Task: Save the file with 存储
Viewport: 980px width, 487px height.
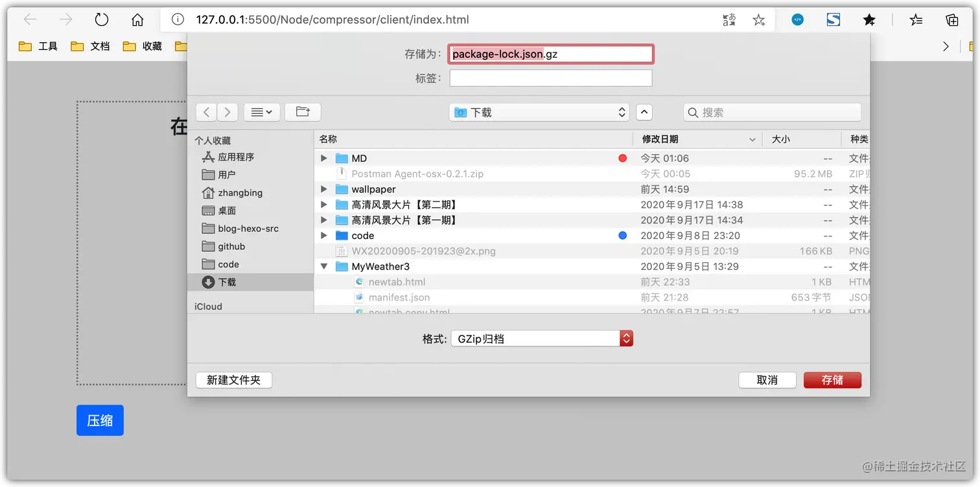Action: (x=832, y=380)
